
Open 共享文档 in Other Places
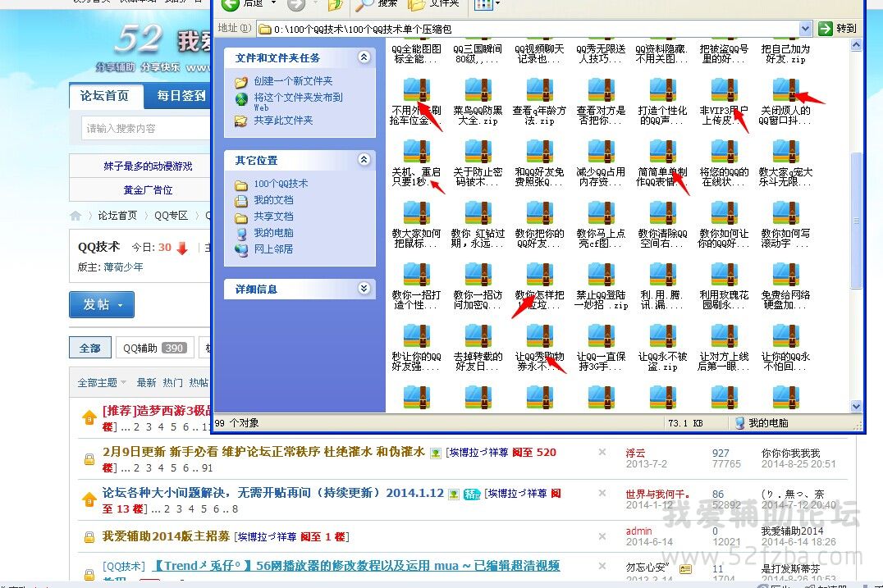point(273,216)
